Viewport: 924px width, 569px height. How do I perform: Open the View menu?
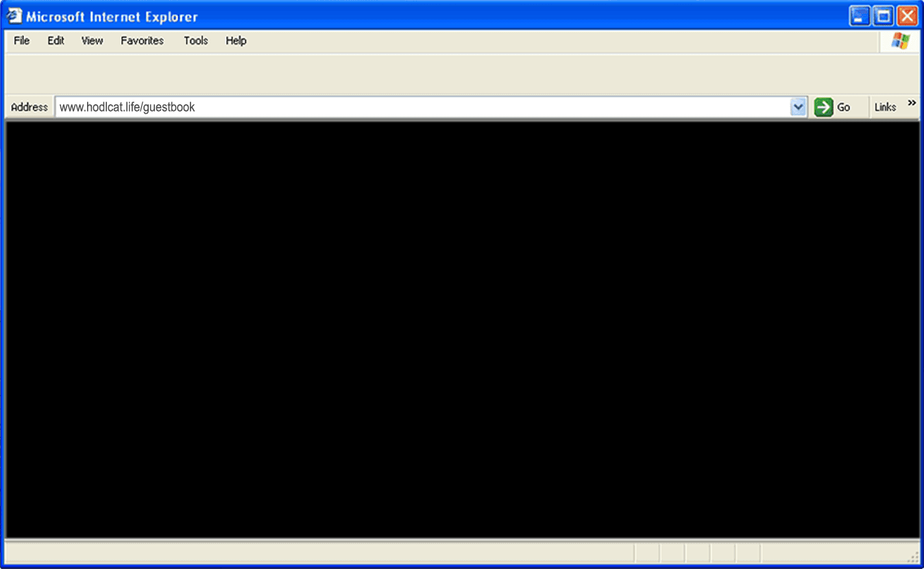click(x=92, y=40)
